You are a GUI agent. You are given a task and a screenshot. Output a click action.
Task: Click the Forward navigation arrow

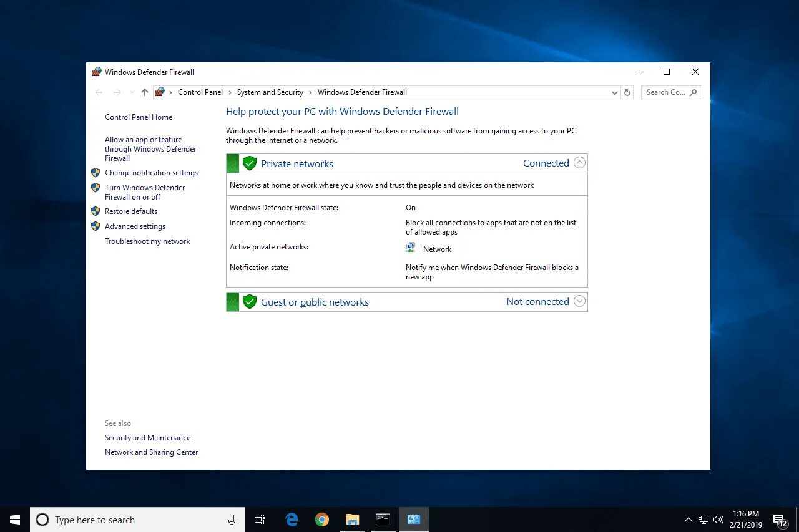pyautogui.click(x=117, y=92)
